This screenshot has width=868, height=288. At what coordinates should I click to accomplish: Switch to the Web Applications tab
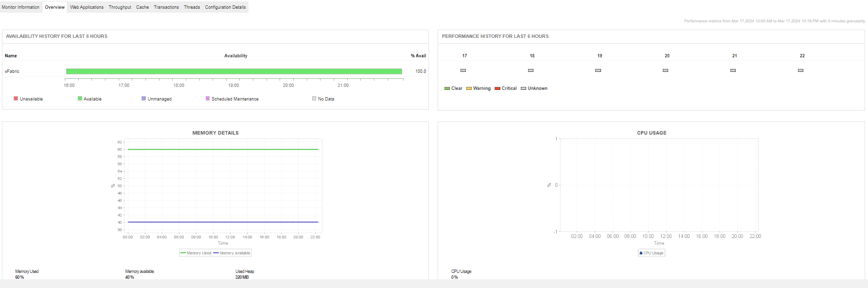coord(87,7)
